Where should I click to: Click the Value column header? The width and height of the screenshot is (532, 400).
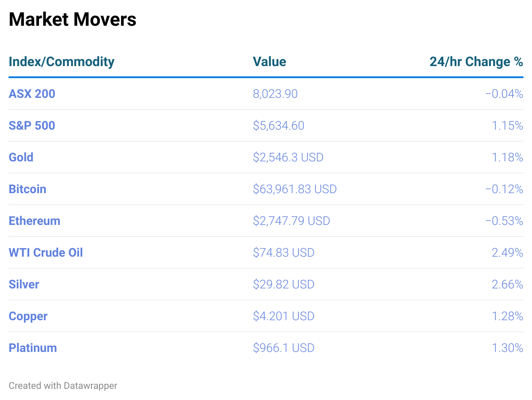click(269, 62)
